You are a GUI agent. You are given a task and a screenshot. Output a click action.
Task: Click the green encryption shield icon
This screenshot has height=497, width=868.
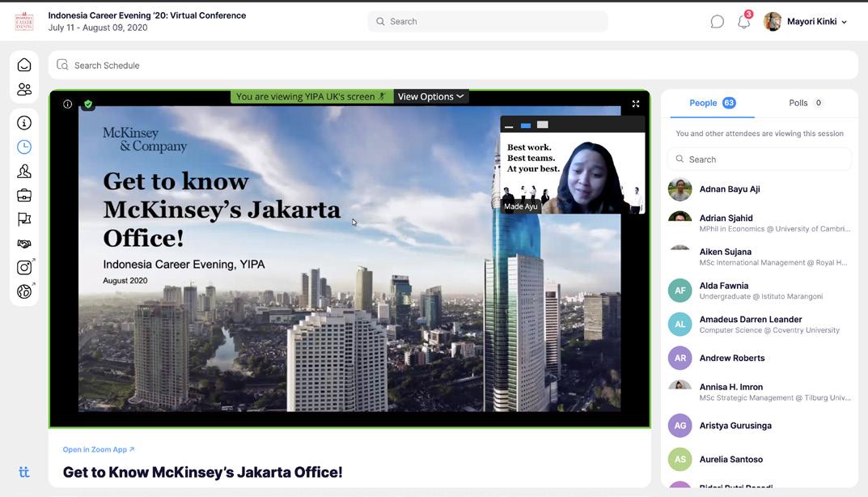click(x=88, y=104)
